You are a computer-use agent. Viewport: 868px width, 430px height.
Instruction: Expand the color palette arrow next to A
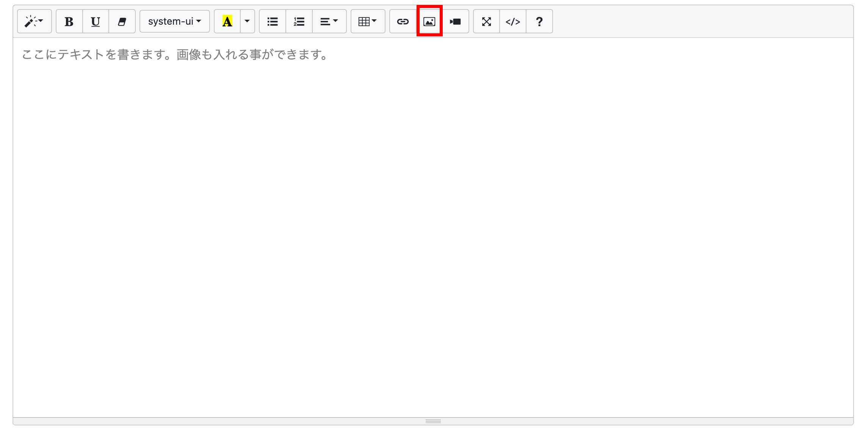tap(247, 22)
